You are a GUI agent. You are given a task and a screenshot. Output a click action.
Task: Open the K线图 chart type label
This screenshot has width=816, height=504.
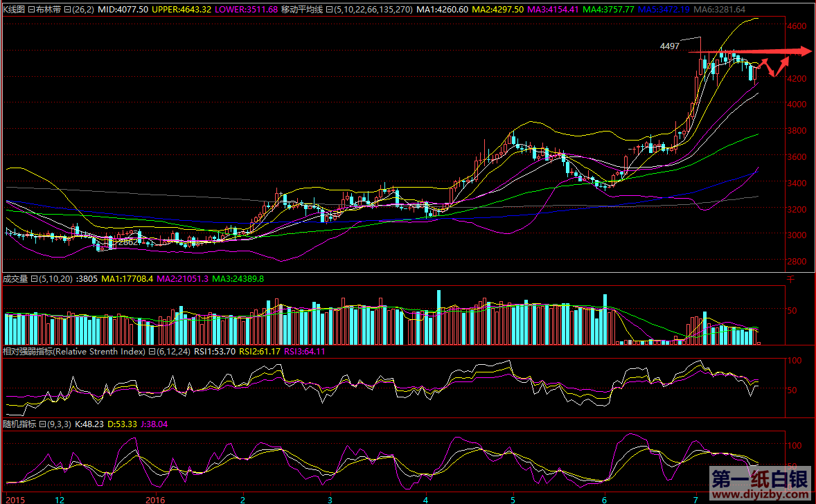14,10
